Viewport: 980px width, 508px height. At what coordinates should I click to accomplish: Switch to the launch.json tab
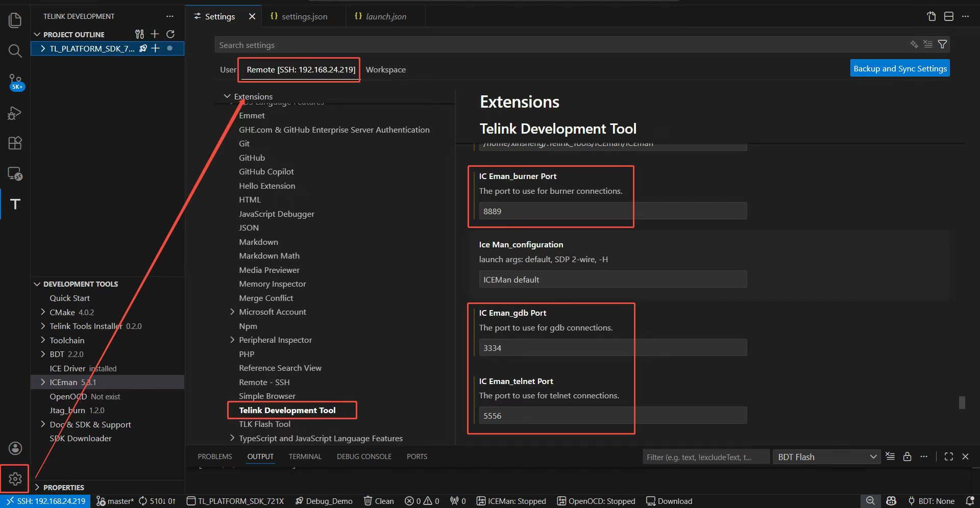(x=386, y=16)
